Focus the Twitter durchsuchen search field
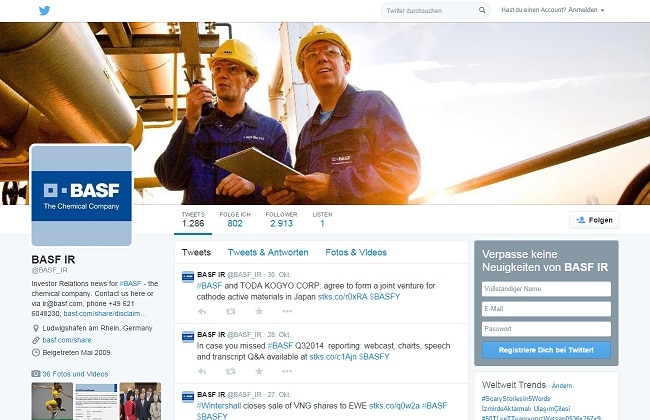 [x=435, y=10]
